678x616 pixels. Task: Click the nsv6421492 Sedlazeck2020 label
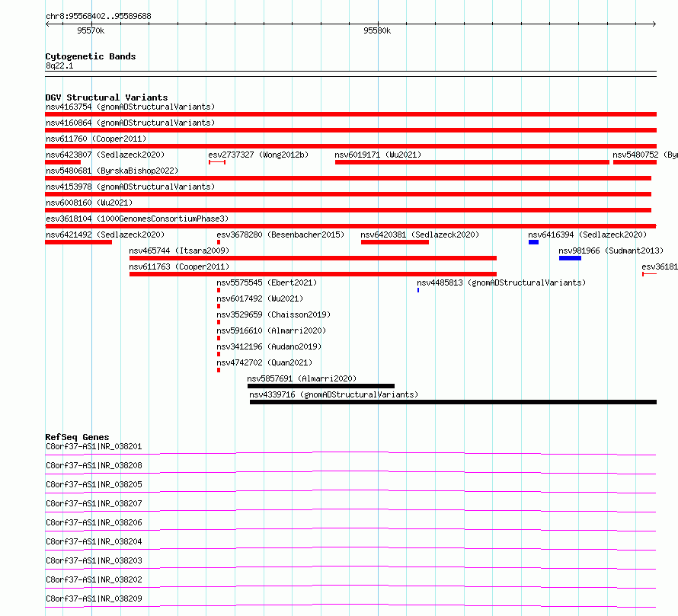pos(105,235)
